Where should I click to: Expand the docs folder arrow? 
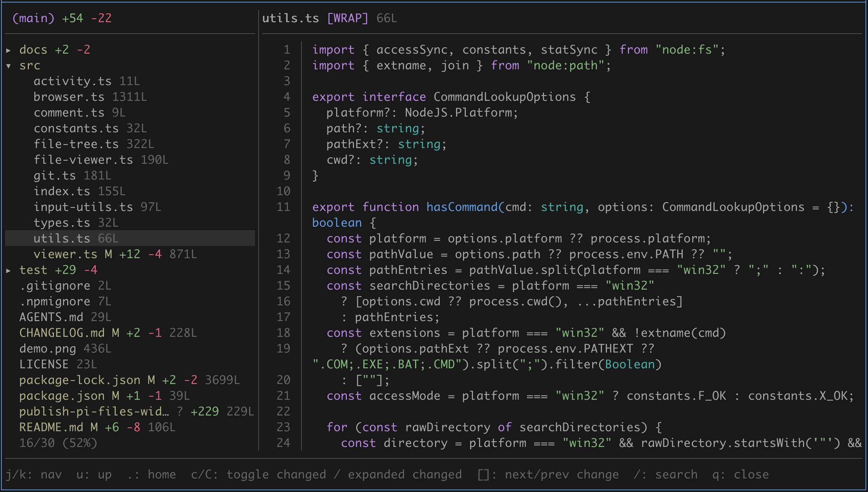(9, 50)
